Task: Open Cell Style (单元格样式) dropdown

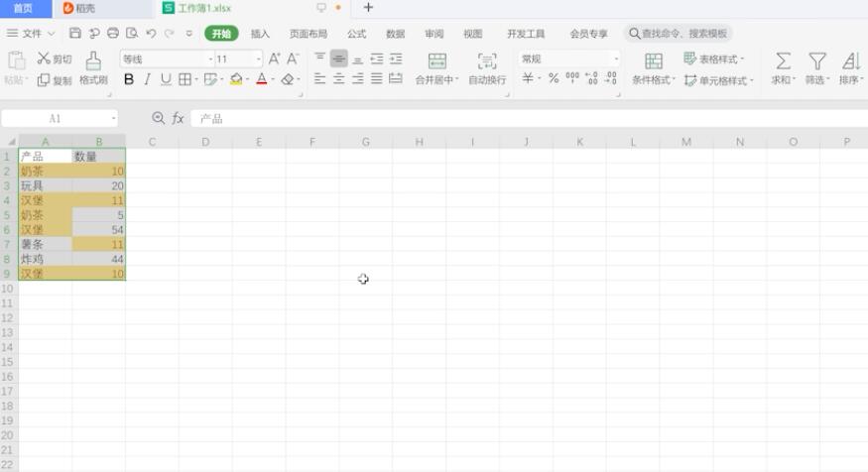Action: [x=719, y=80]
